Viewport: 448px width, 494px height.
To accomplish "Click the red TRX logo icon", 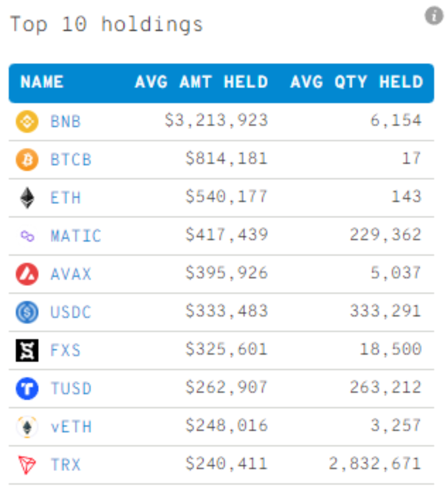I will click(x=27, y=465).
